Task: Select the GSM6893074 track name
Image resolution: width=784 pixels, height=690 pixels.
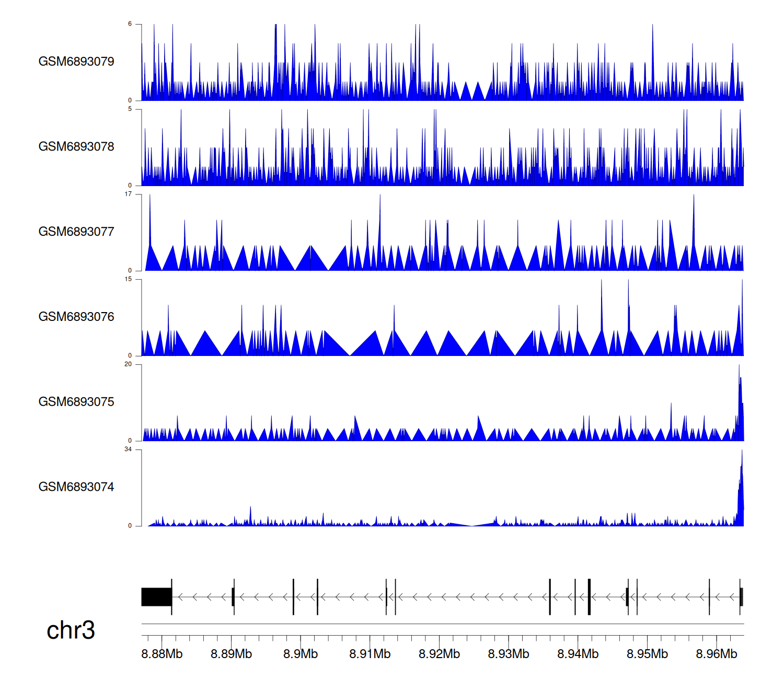Action: (76, 487)
